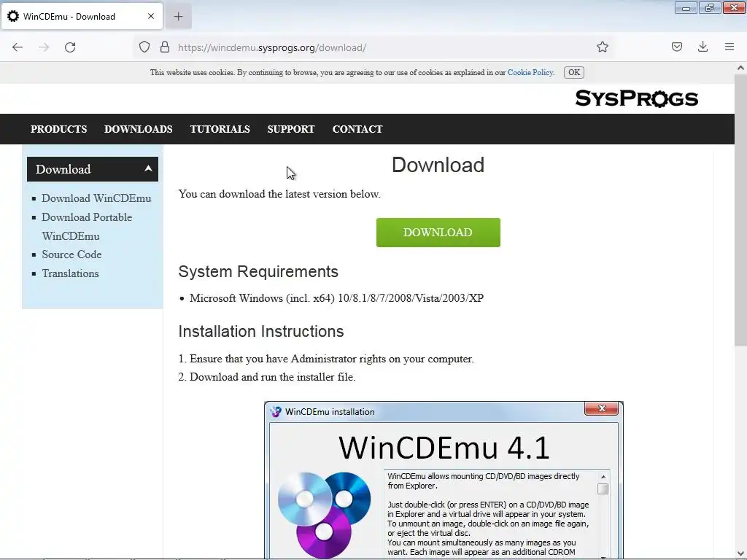View site security padlock info

(x=165, y=47)
